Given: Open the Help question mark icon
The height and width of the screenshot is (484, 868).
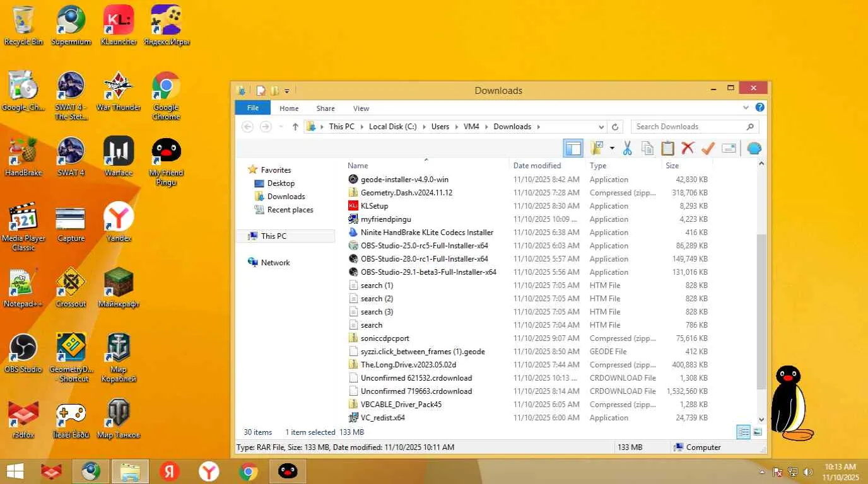Looking at the screenshot, I should 760,108.
